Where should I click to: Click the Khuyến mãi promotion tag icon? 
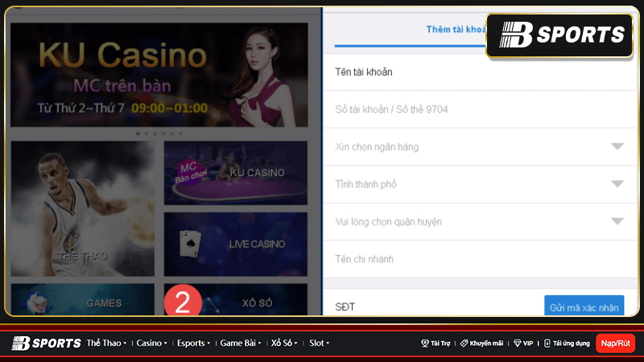coord(464,343)
